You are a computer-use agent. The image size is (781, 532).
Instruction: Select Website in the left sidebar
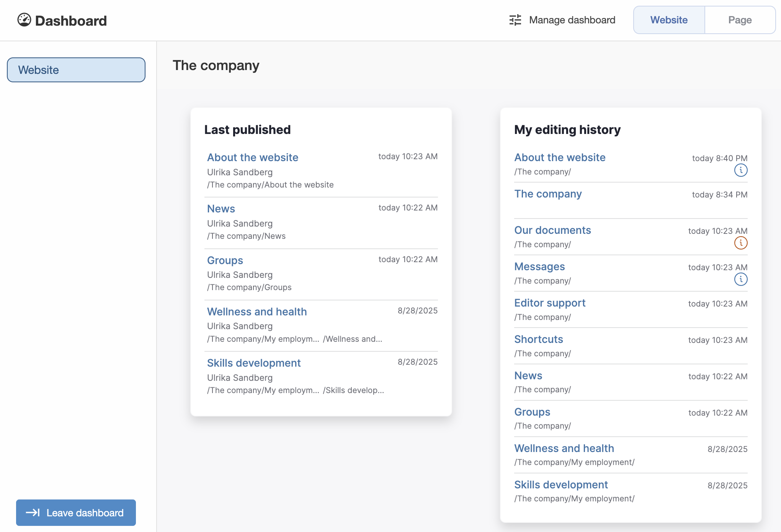click(76, 70)
